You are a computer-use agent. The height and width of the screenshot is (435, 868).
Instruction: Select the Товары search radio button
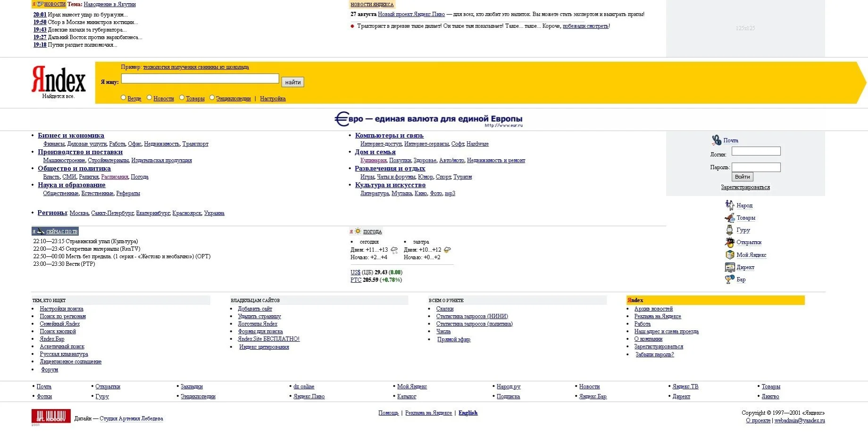pyautogui.click(x=182, y=98)
